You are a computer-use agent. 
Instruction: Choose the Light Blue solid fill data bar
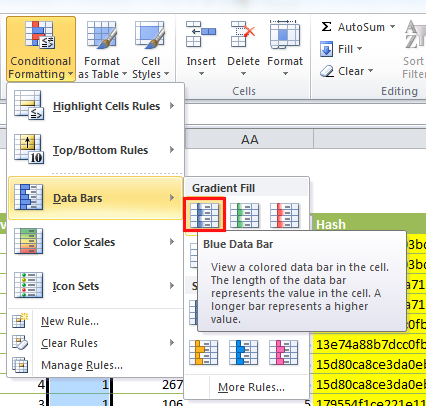click(244, 352)
